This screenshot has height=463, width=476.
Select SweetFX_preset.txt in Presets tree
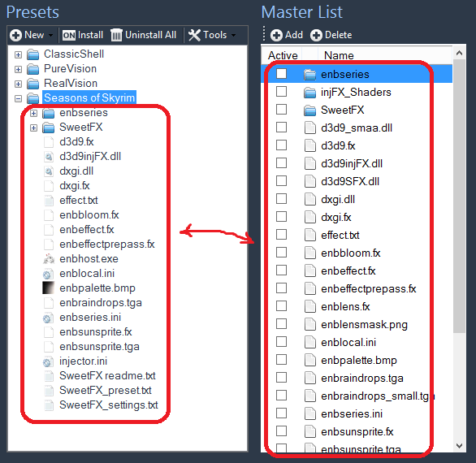click(106, 391)
